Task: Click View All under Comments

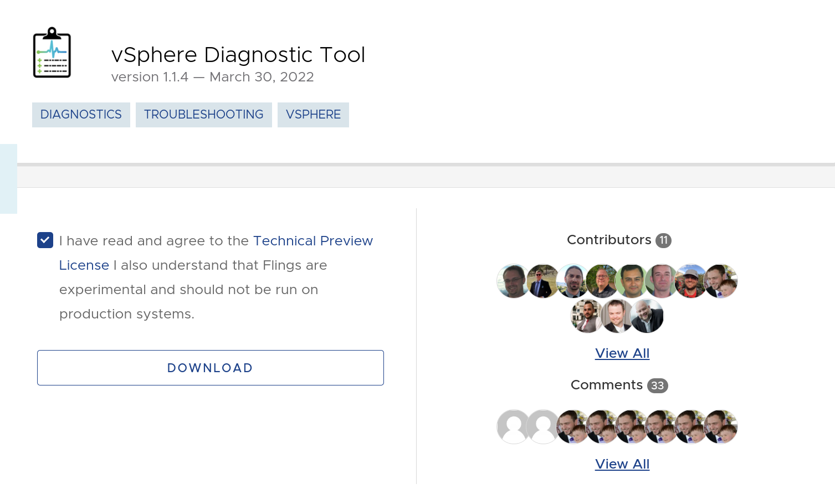Action: pos(622,464)
